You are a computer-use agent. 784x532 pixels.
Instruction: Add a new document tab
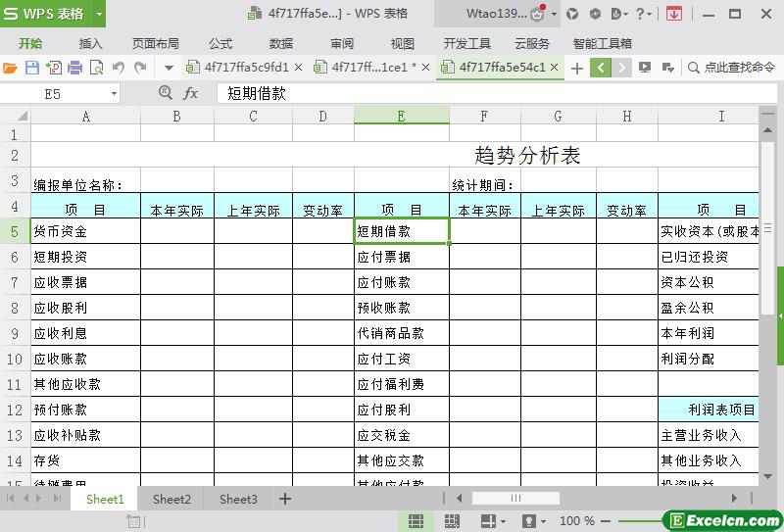coord(577,68)
